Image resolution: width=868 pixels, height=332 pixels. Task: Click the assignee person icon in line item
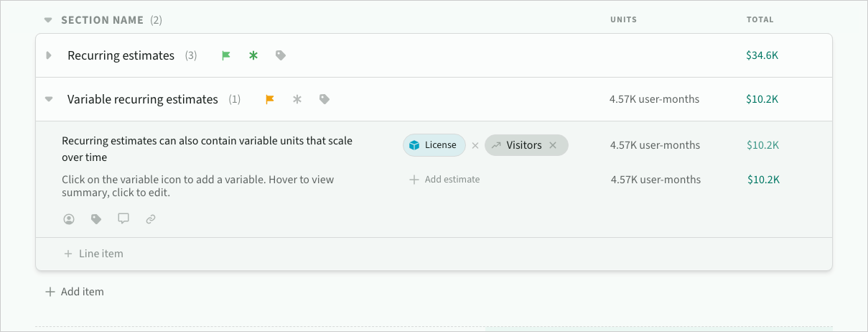pos(69,219)
